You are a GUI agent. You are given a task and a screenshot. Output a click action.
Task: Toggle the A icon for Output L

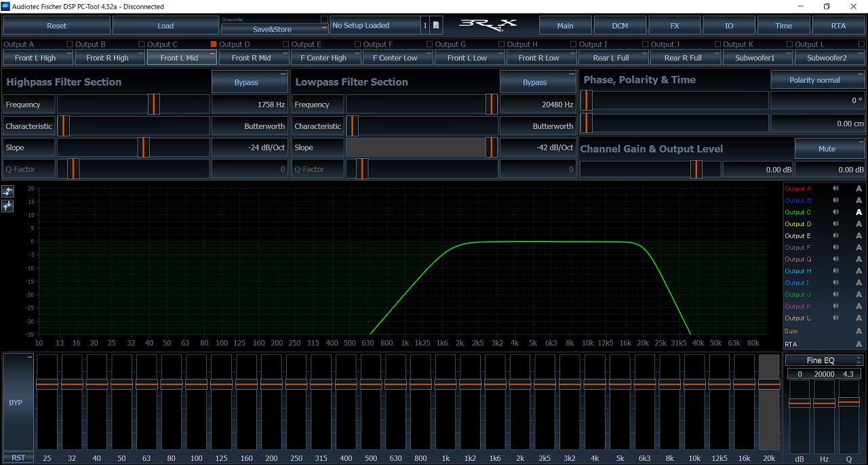click(x=859, y=318)
